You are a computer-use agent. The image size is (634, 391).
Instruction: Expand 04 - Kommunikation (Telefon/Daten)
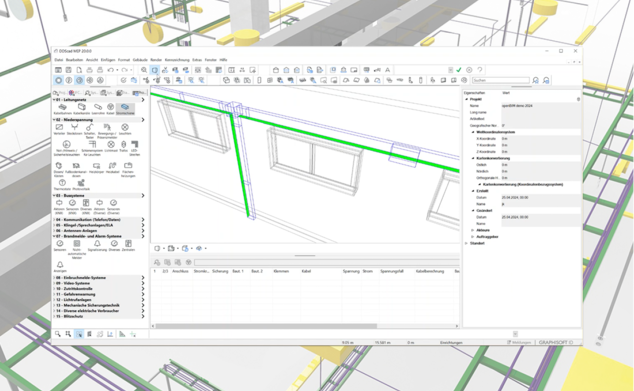coord(55,220)
